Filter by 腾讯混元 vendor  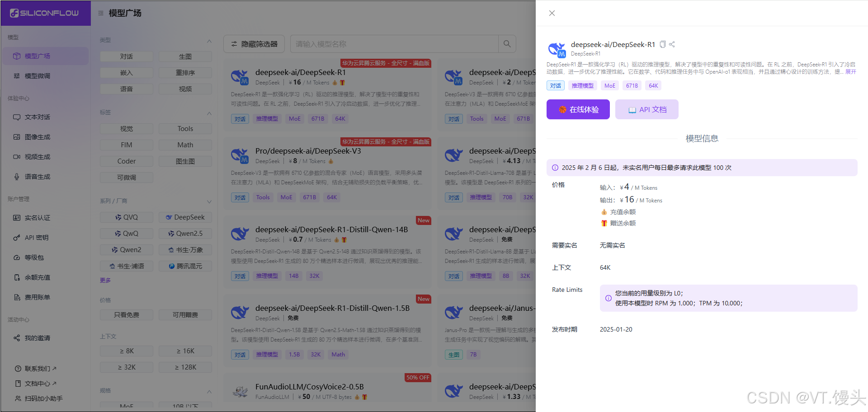coord(185,266)
